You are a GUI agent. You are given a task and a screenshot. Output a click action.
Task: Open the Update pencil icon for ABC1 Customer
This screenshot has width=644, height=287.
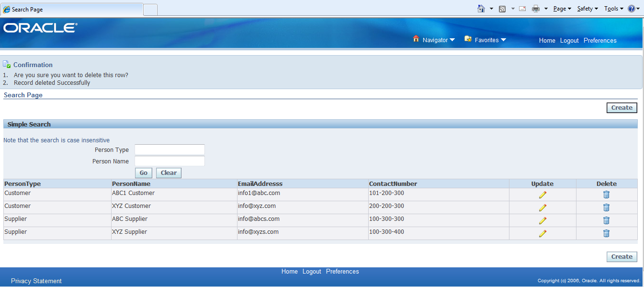pos(542,195)
